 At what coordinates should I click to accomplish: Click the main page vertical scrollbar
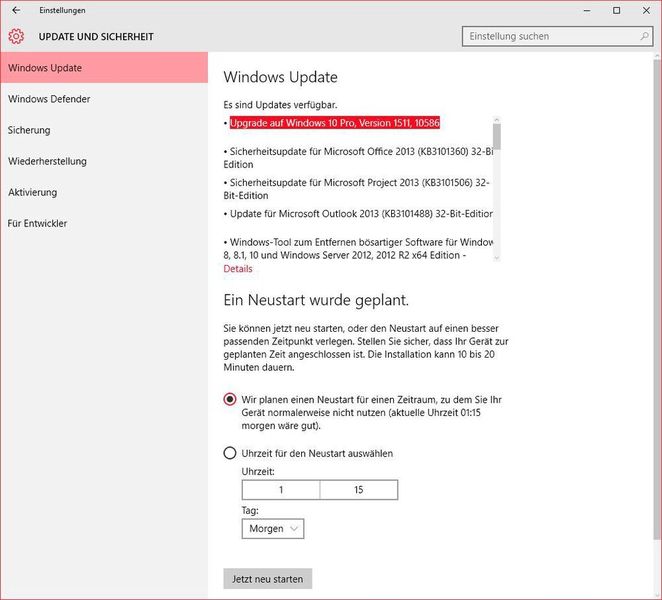(x=657, y=299)
